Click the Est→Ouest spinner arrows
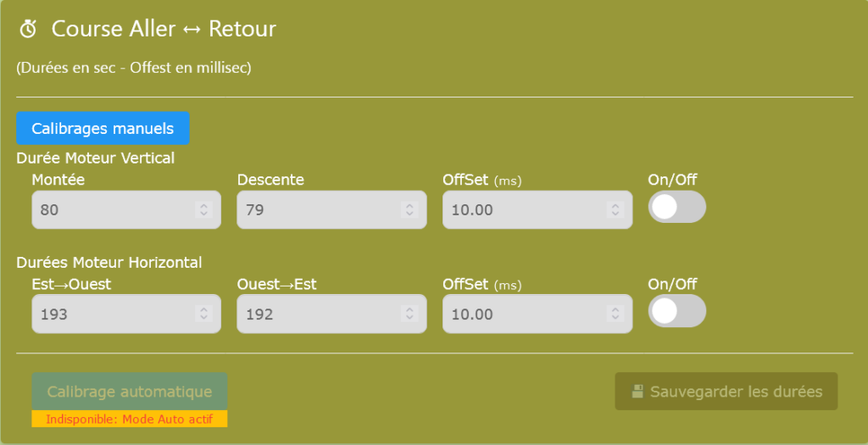 point(203,314)
